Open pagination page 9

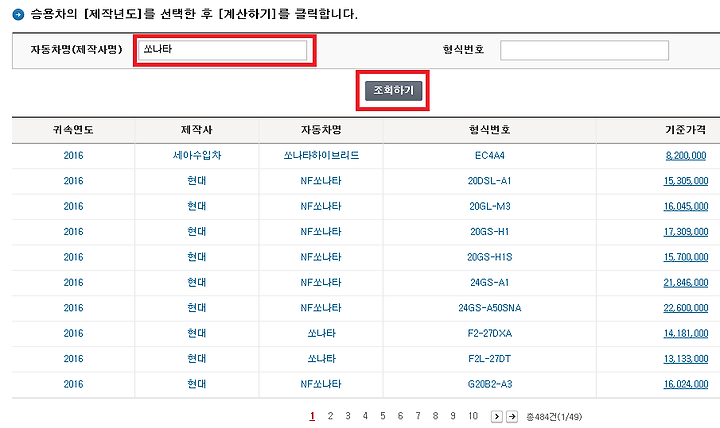pos(453,416)
